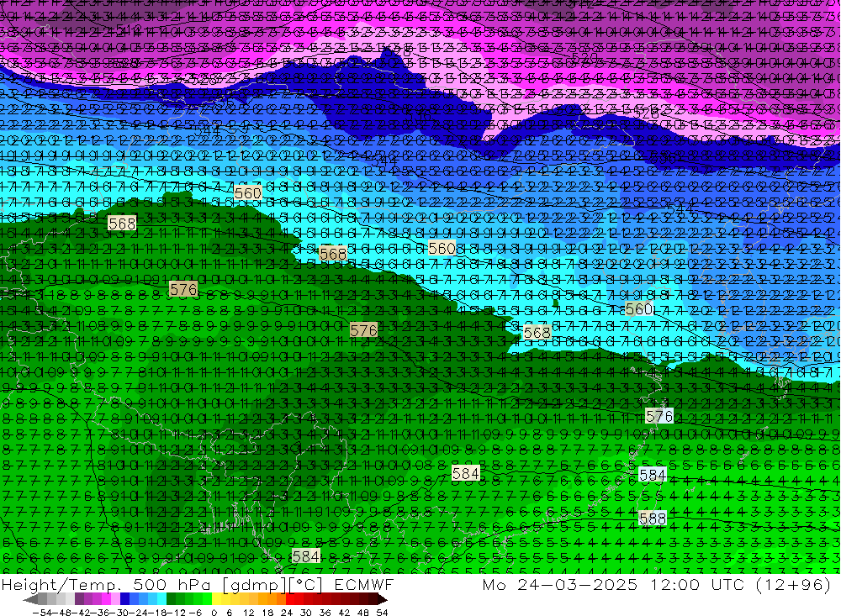Click the positive '12' colour scale value
Screen dimensions: 841x616
[248, 613]
